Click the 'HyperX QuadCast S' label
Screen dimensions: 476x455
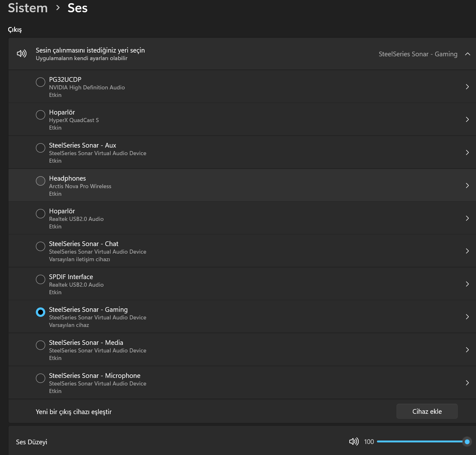[74, 120]
